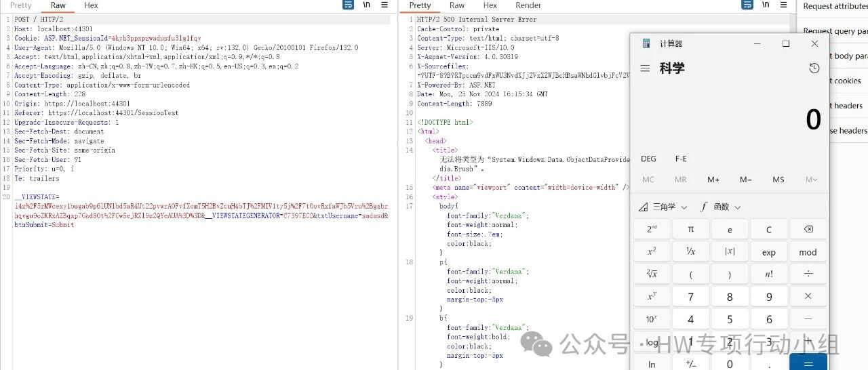Toggle word wrap icon in request pane
868x370 pixels.
(348, 5)
